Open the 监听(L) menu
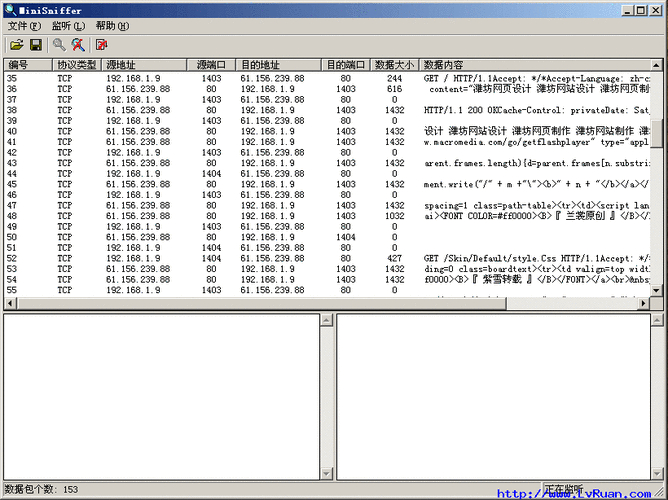 pyautogui.click(x=67, y=26)
